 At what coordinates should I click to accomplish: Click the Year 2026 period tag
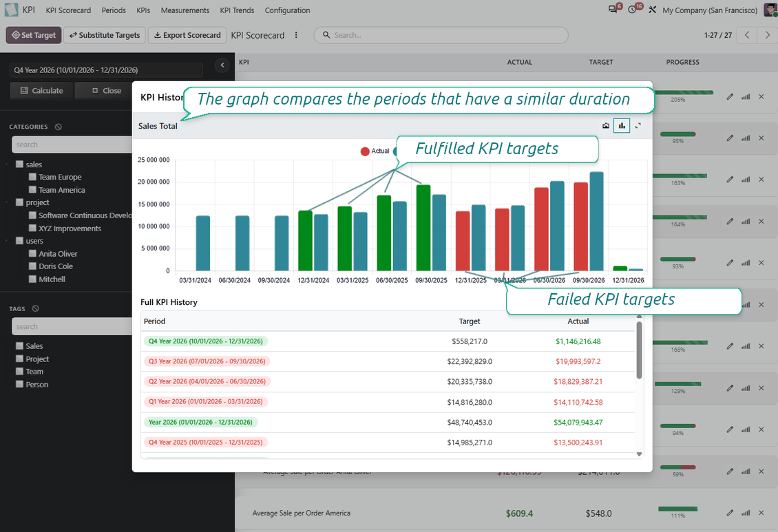pos(200,423)
